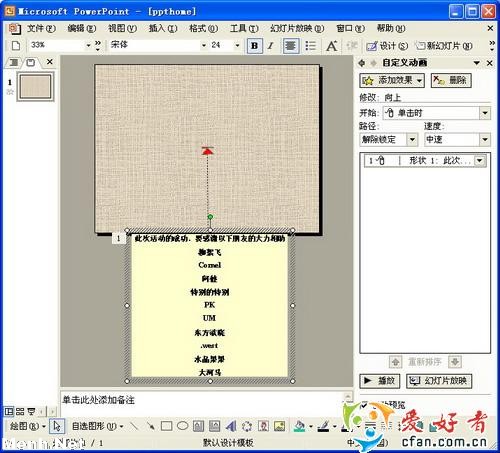Click the New document icon
The height and width of the screenshot is (453, 500).
coord(16,45)
